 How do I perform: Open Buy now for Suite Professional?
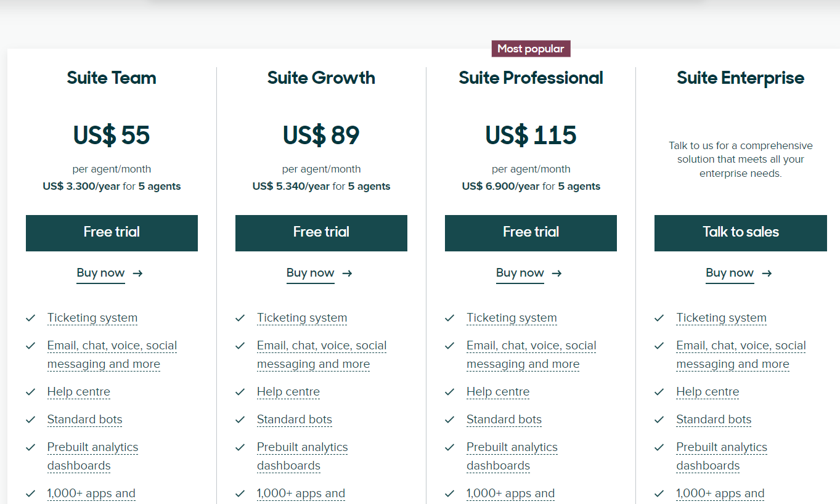click(x=520, y=273)
